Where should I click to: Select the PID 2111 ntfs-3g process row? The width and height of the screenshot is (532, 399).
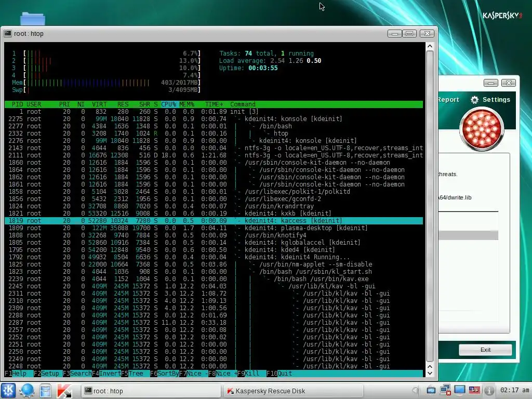tap(214, 155)
